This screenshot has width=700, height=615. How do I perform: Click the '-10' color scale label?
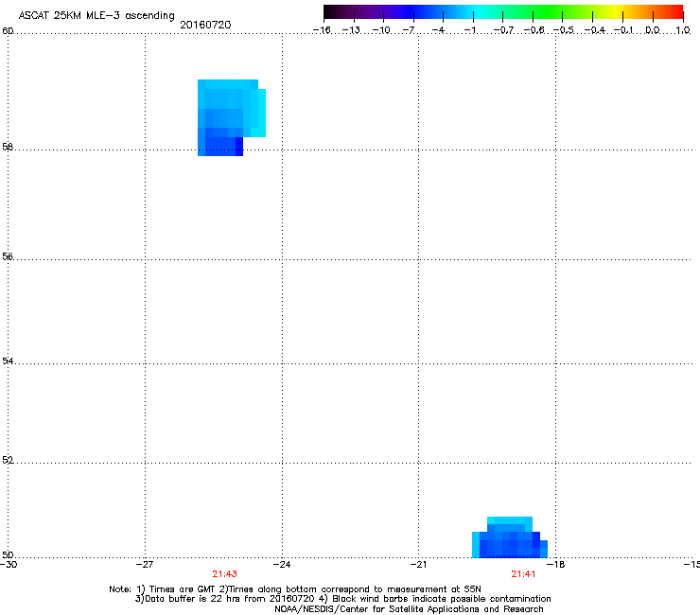click(381, 30)
